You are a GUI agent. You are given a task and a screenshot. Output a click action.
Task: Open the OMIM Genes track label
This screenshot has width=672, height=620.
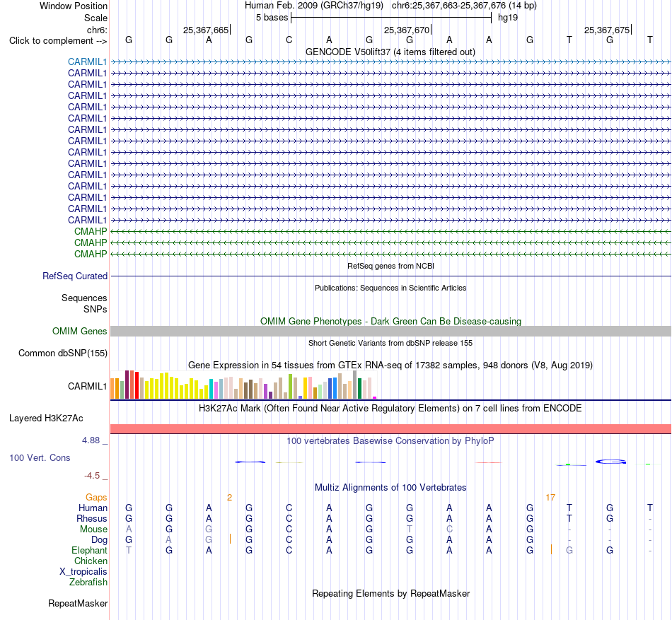[79, 331]
